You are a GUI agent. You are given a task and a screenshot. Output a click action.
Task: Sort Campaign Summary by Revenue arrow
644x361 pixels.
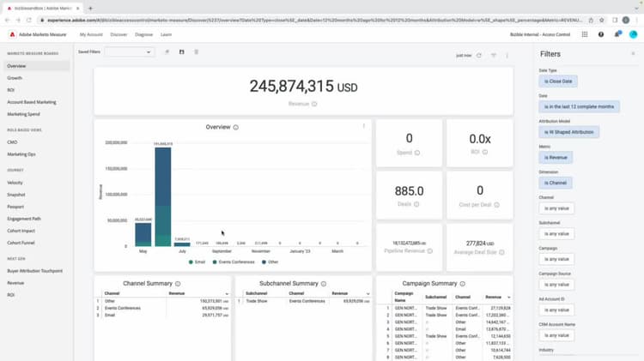(x=509, y=298)
